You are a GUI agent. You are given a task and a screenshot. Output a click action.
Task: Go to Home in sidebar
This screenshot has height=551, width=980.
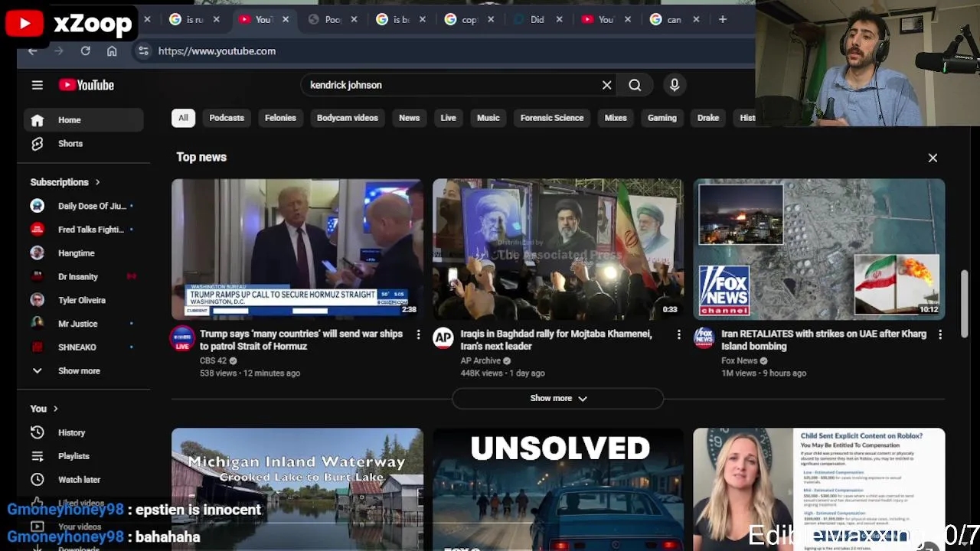[84, 120]
